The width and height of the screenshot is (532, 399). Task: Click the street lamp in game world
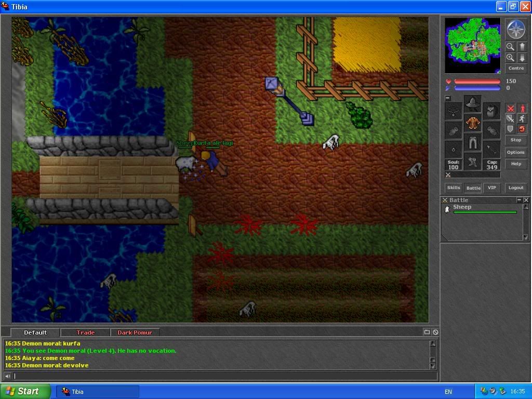coord(289,101)
